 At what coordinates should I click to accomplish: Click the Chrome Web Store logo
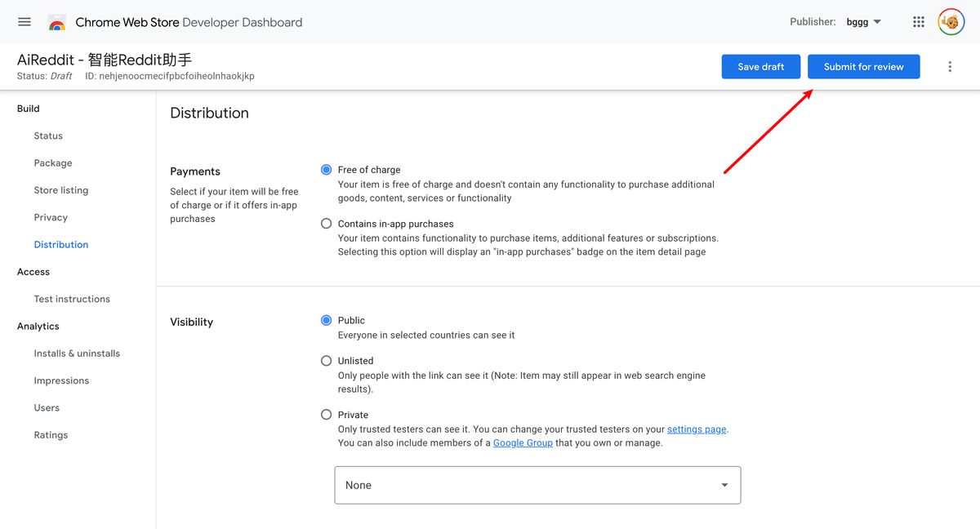(x=56, y=22)
